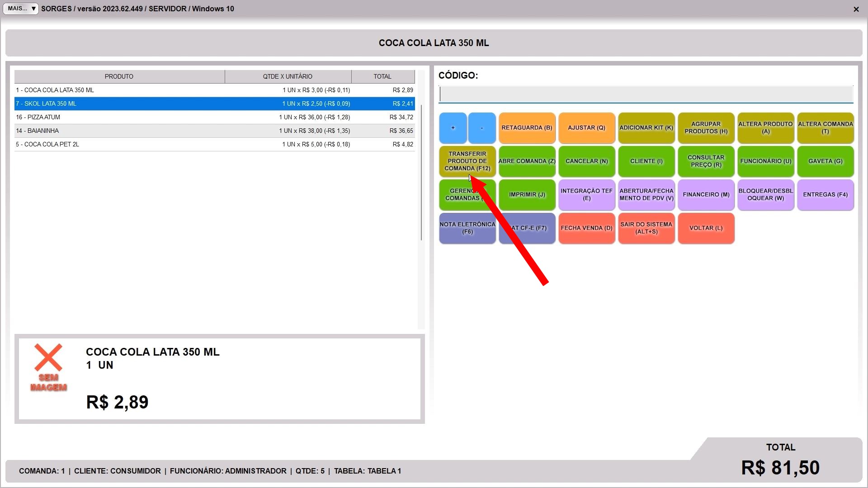868x488 pixels.
Task: Click CONSULTAR PREÇO (R)
Action: (706, 161)
